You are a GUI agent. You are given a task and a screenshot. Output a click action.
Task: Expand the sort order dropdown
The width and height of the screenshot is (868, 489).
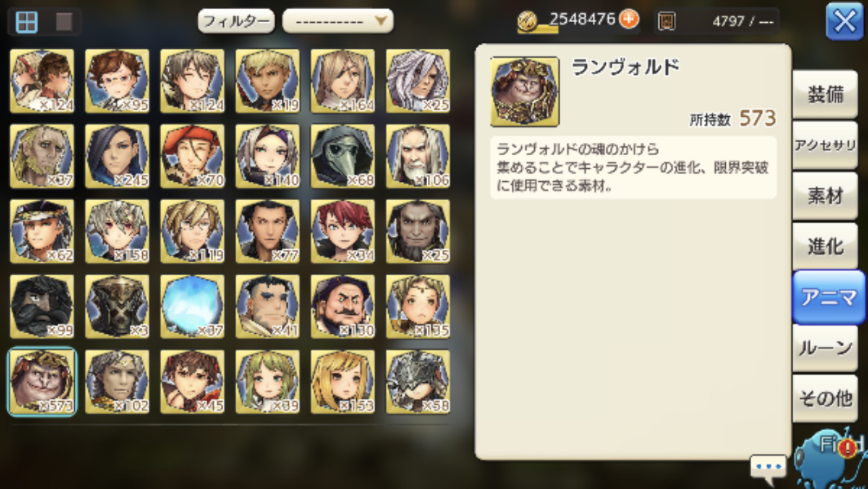click(338, 21)
